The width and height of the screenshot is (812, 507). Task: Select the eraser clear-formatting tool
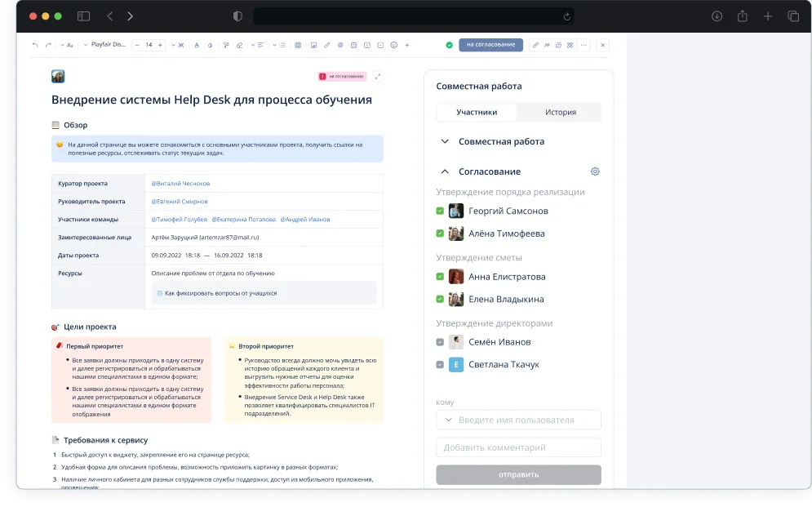[x=239, y=45]
